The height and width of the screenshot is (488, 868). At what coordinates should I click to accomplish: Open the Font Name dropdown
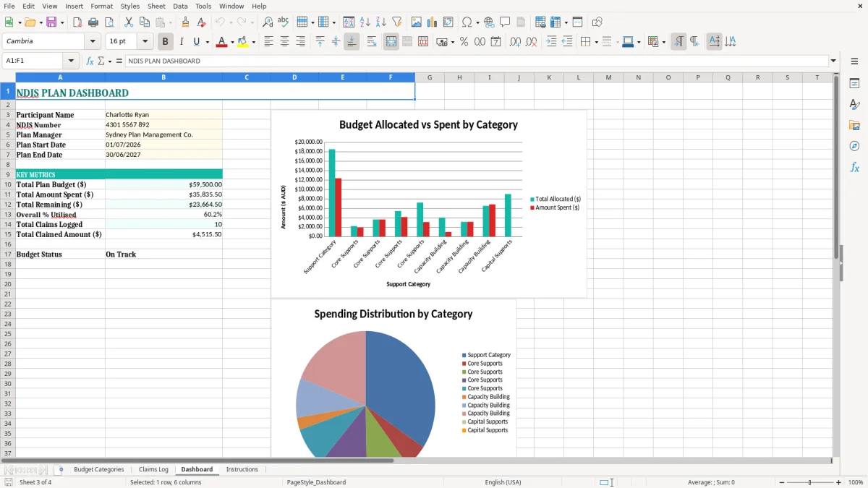[x=93, y=42]
